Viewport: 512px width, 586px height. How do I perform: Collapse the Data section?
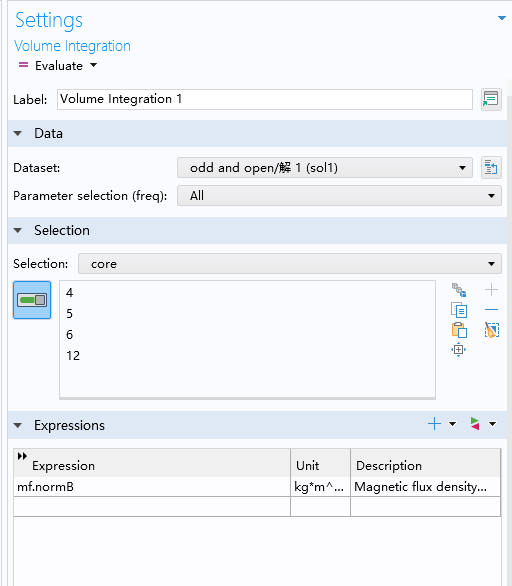coord(18,133)
